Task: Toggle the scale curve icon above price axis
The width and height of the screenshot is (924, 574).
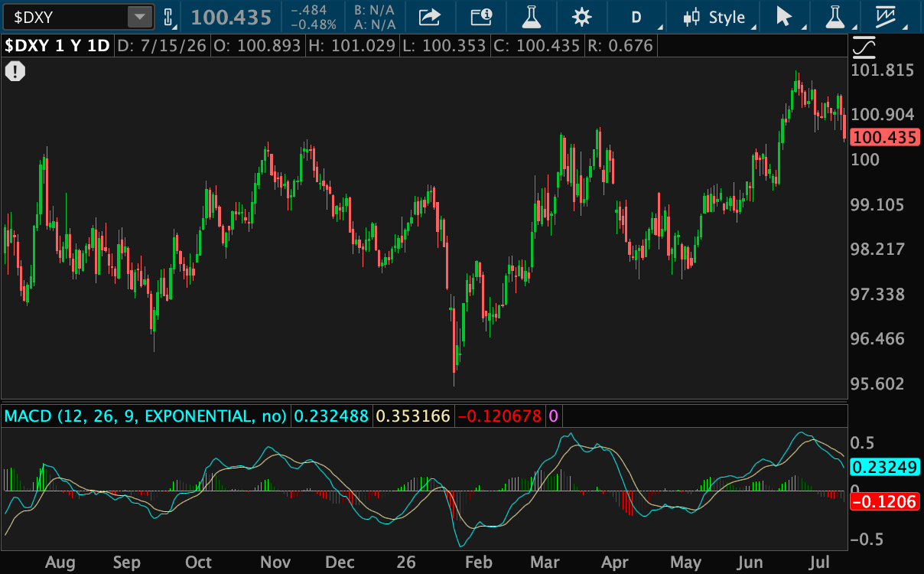Action: (x=864, y=47)
